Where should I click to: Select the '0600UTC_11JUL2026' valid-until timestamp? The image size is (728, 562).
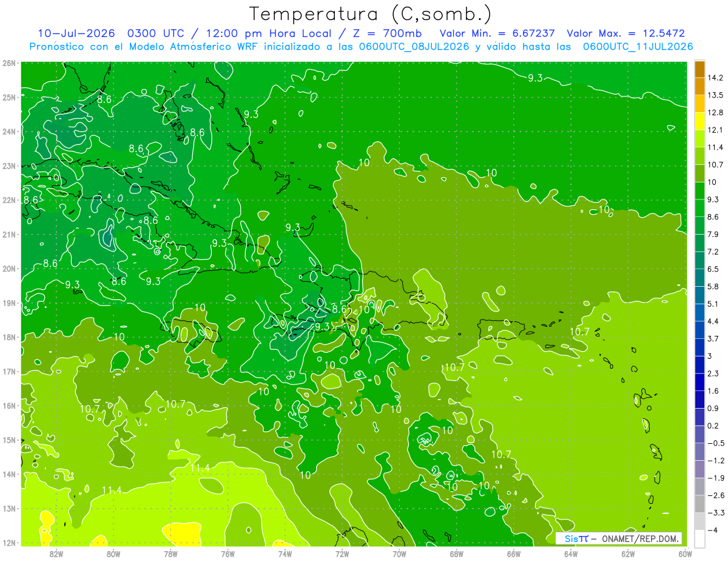(x=638, y=46)
